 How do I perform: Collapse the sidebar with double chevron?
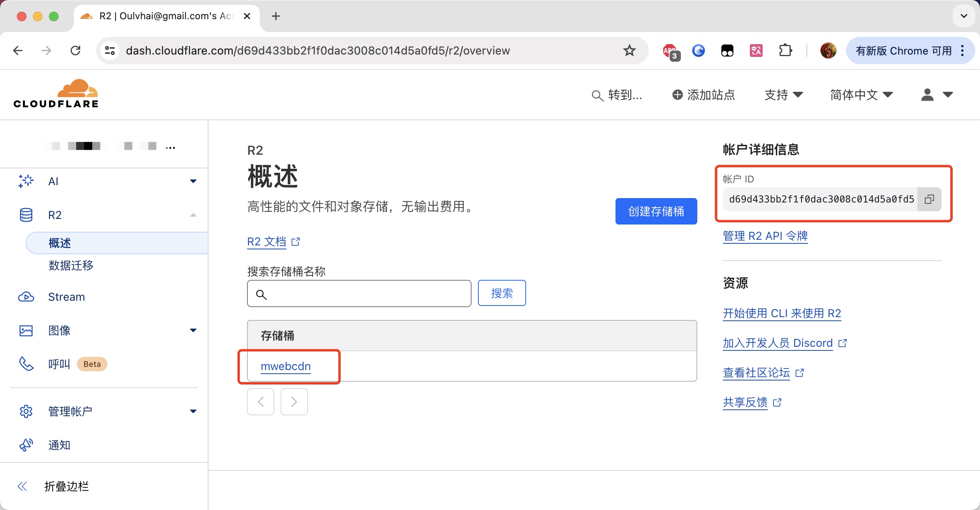[22, 486]
